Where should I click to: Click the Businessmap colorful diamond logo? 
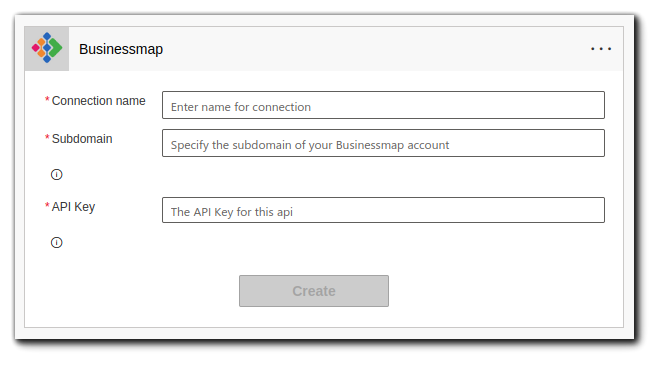47,48
